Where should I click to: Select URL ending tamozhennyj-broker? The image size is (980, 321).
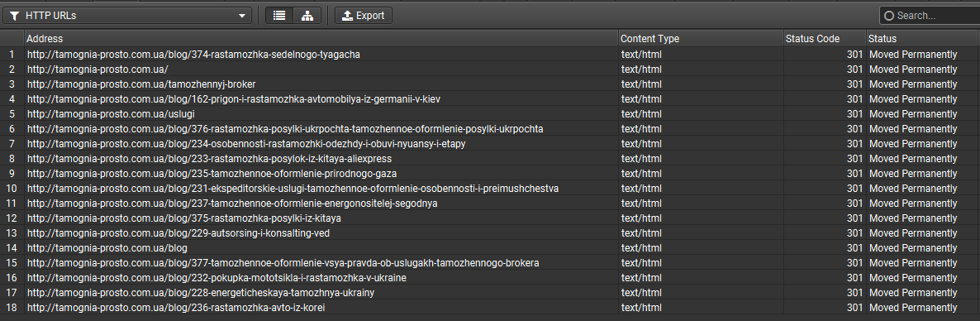pos(141,84)
